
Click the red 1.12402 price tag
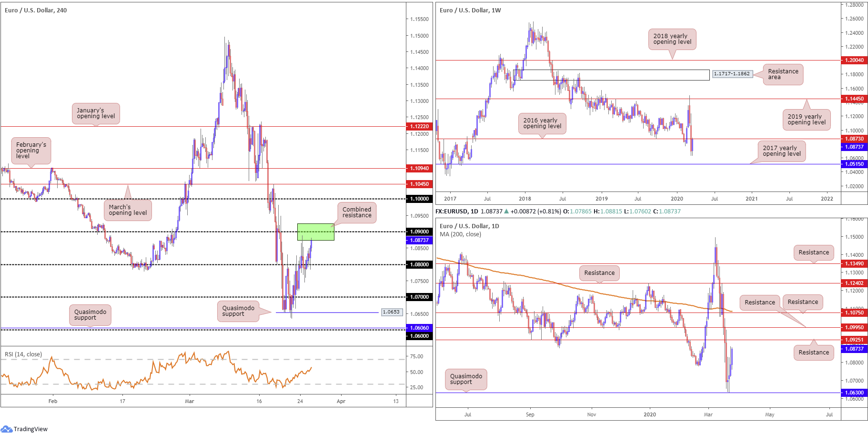854,283
